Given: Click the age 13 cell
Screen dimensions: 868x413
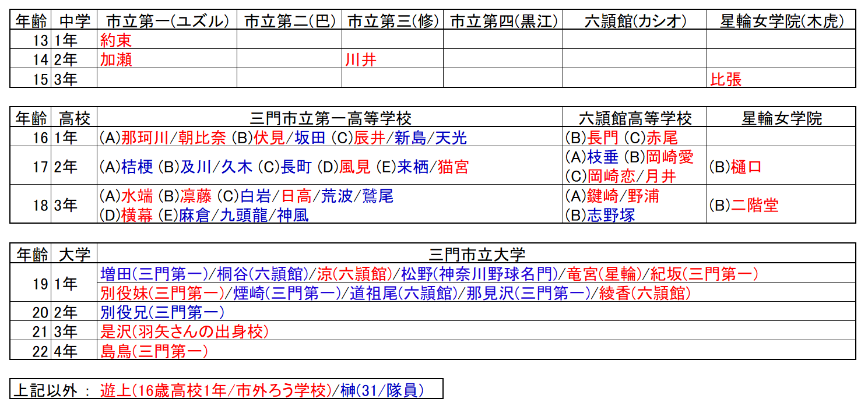Looking at the screenshot, I should coord(30,40).
